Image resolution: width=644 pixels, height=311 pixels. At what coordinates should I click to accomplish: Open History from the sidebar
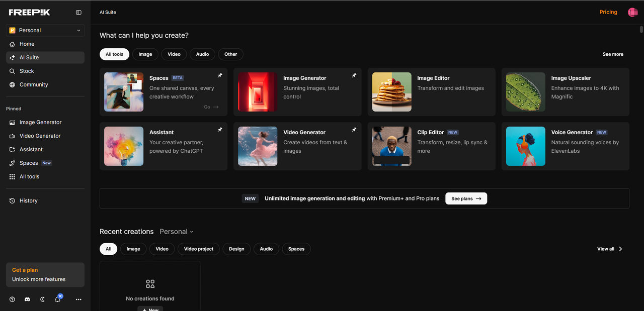point(28,200)
